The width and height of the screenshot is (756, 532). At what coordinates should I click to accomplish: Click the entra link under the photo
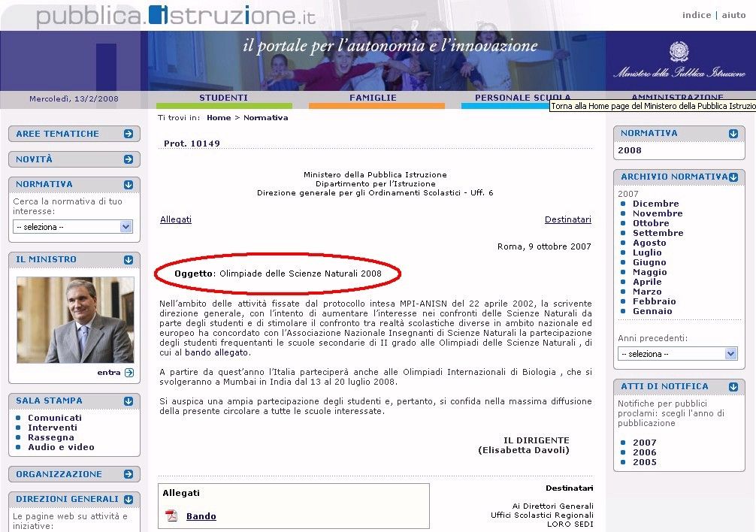click(x=109, y=373)
